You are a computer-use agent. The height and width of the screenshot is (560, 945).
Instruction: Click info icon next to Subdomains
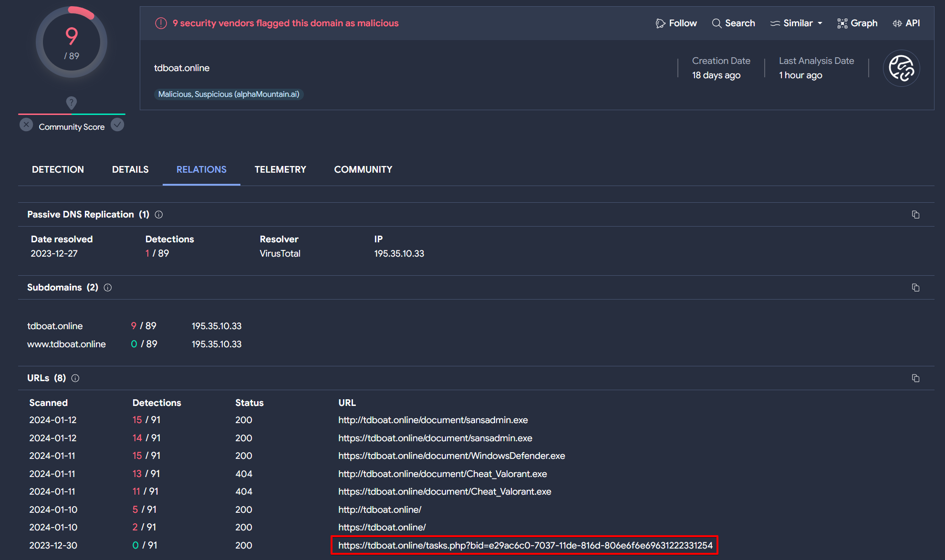(x=108, y=288)
